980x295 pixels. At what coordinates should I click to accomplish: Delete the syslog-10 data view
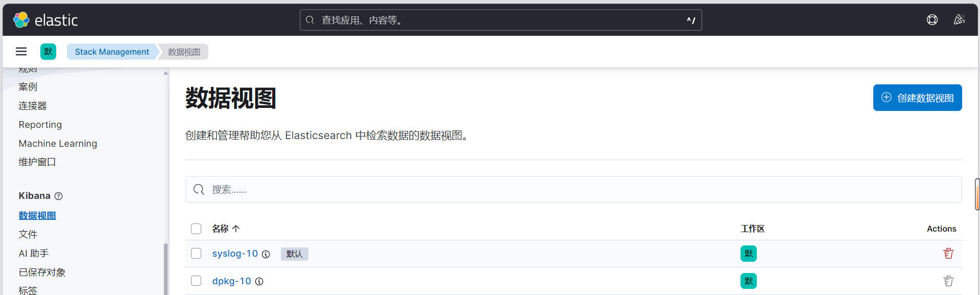tap(948, 254)
